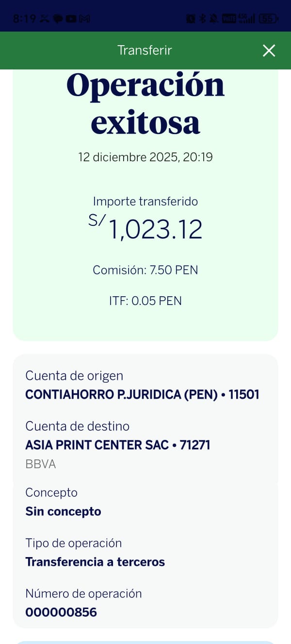Tap the status bar clock

[24, 19]
